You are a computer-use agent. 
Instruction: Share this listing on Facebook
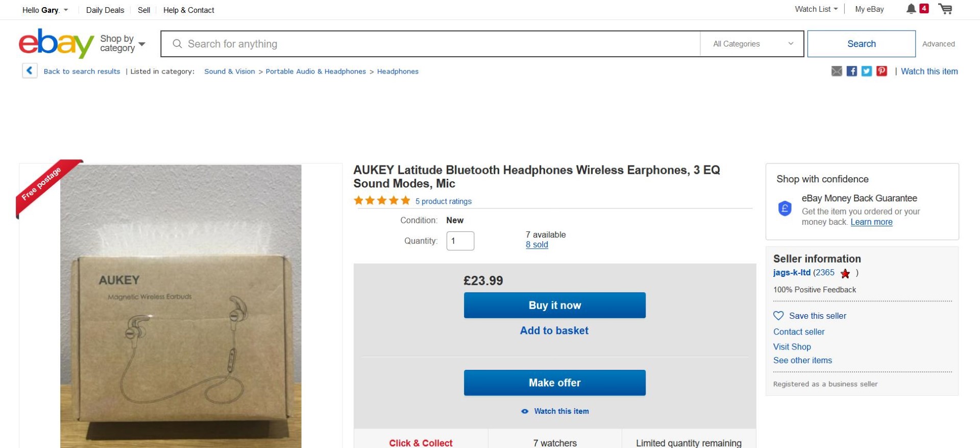(852, 72)
